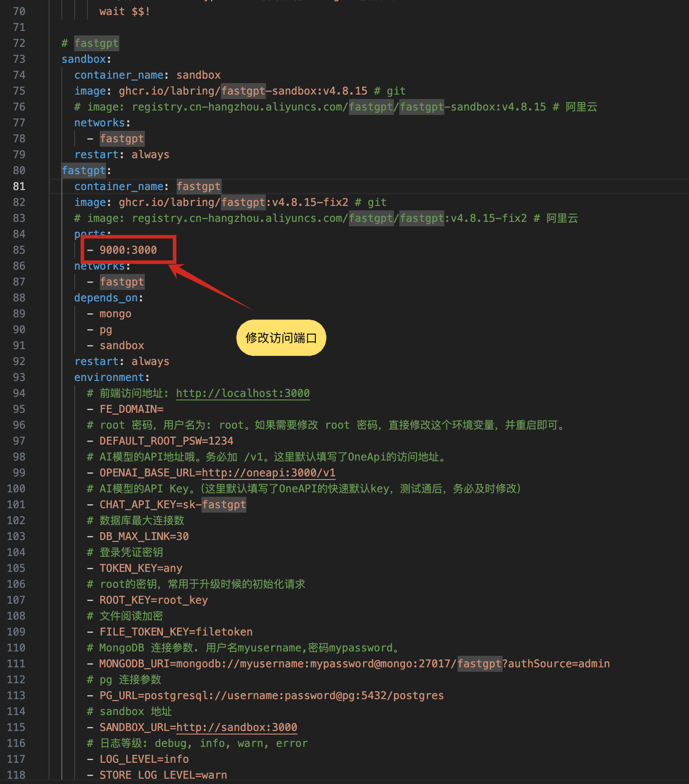Click 'environment:' key

(x=112, y=377)
